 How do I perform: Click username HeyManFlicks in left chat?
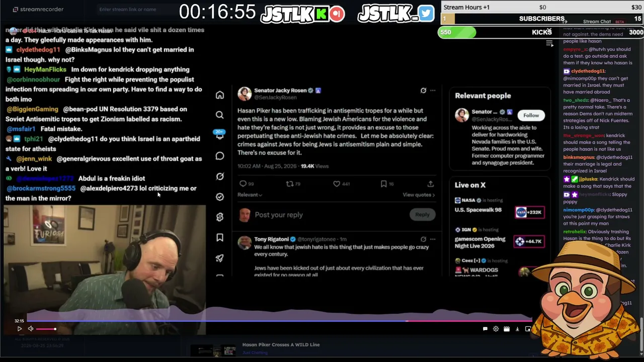(x=45, y=69)
